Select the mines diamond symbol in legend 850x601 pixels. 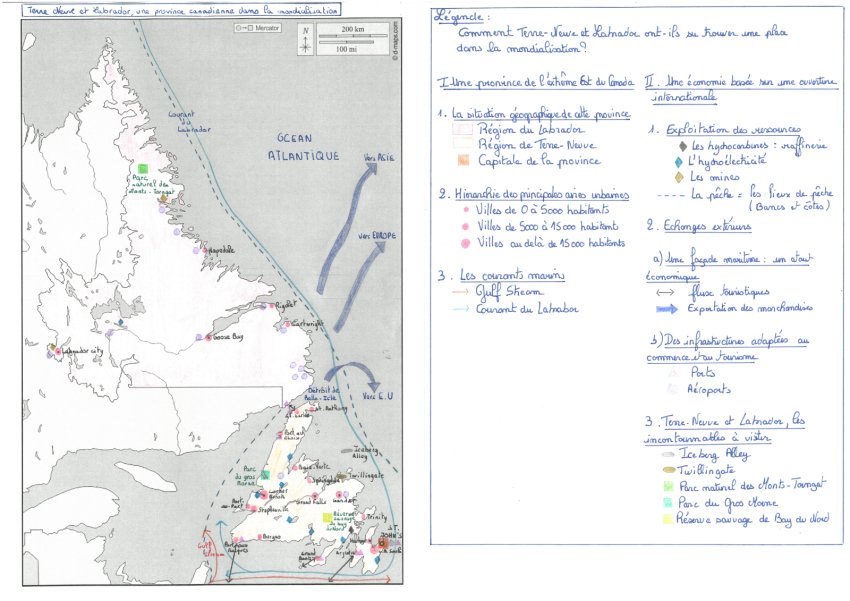click(x=679, y=177)
